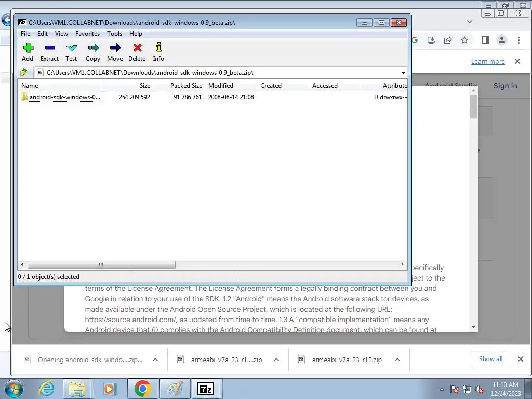Viewport: 532px width, 399px height.
Task: Click the packed size 91 786 761
Action: (188, 97)
